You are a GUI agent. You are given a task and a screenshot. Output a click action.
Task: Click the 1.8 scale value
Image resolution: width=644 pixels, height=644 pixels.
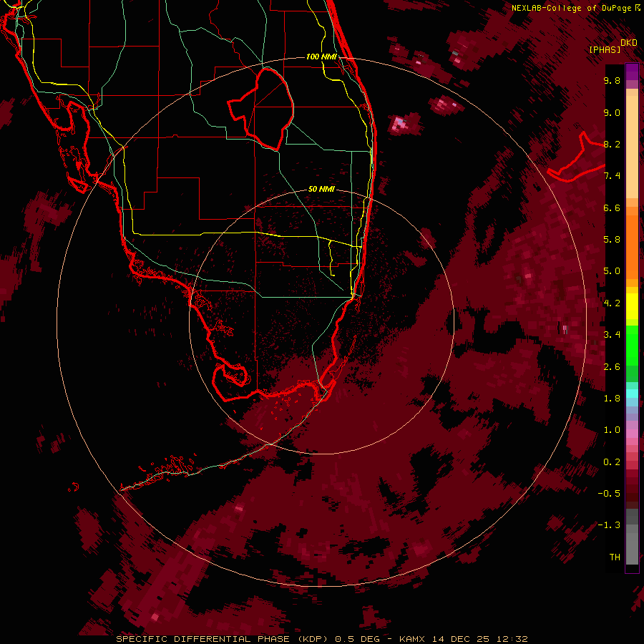click(x=612, y=399)
